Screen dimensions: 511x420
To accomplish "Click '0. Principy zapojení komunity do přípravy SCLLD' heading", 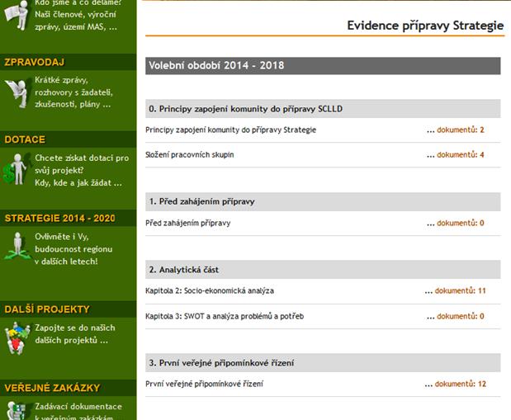I will click(x=323, y=109).
